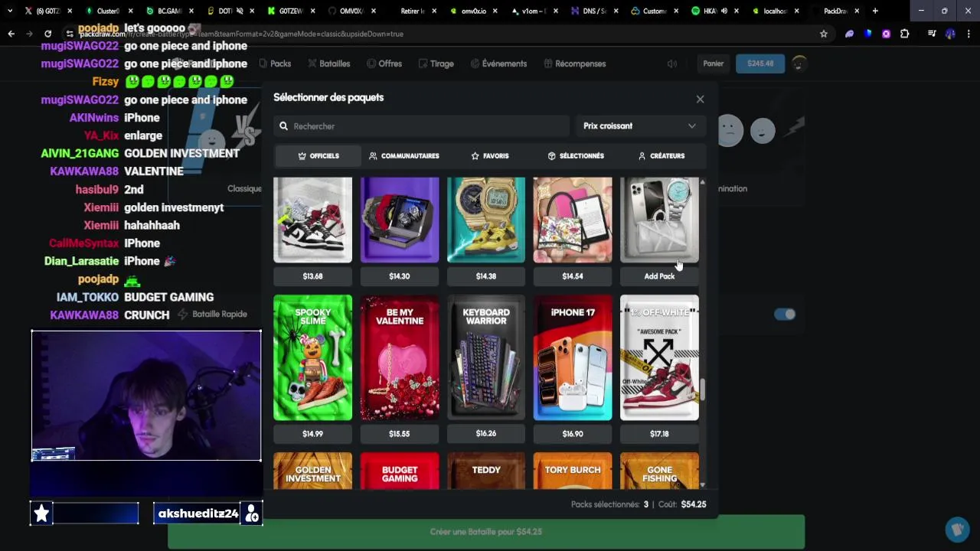Switch to the localhost browser tab
980x551 pixels.
775,11
